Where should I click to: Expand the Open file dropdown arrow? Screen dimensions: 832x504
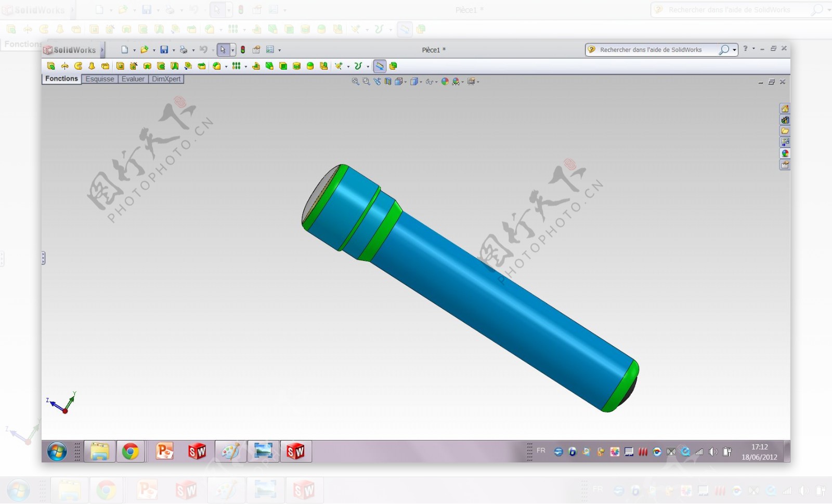pos(154,50)
